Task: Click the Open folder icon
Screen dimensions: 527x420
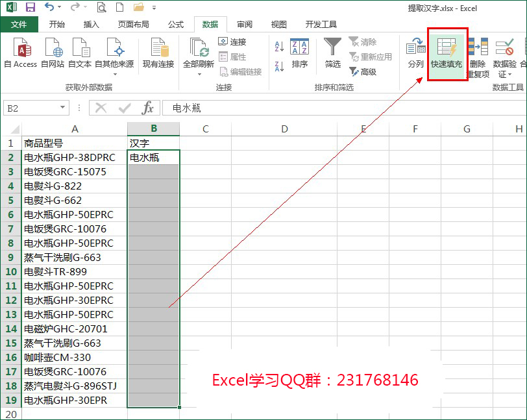Action: (138, 7)
